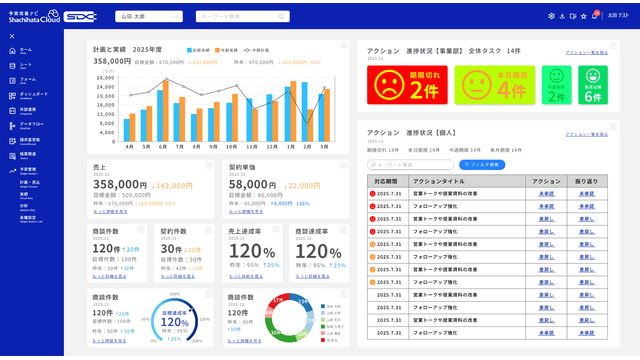This screenshot has height=360, width=640.
Task: Open settings via the gear icon
Action: coord(551,16)
